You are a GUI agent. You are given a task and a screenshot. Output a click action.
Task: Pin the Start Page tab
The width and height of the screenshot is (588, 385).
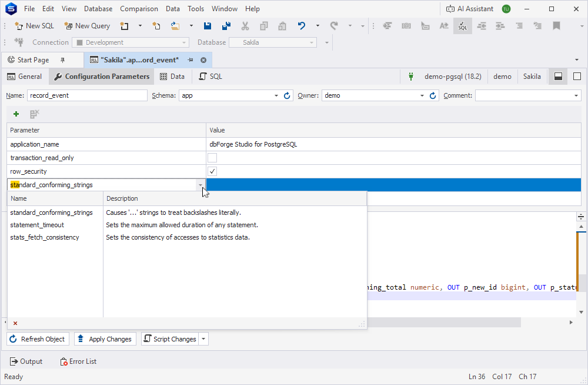tap(63, 60)
